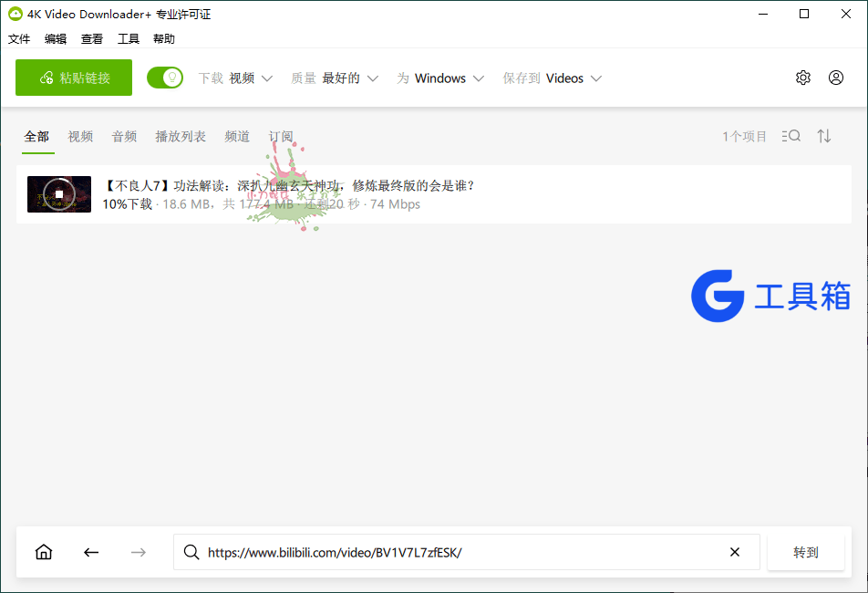Switch to the 频道 tab
This screenshot has width=868, height=593.
click(x=237, y=136)
